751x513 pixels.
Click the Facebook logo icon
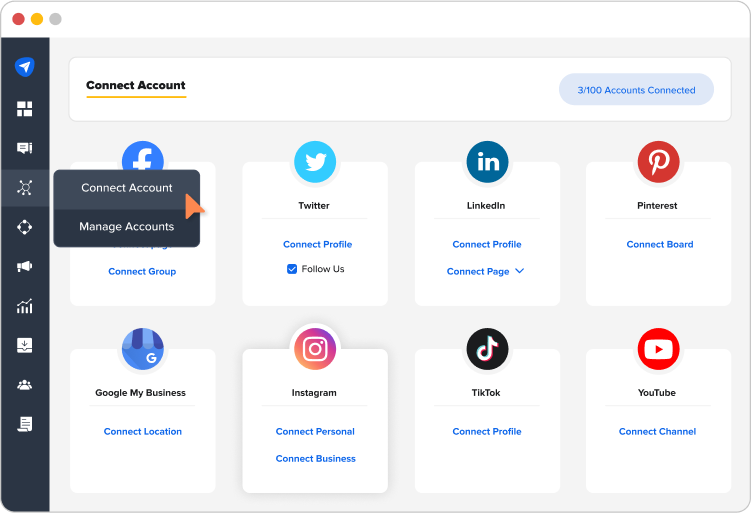(143, 156)
